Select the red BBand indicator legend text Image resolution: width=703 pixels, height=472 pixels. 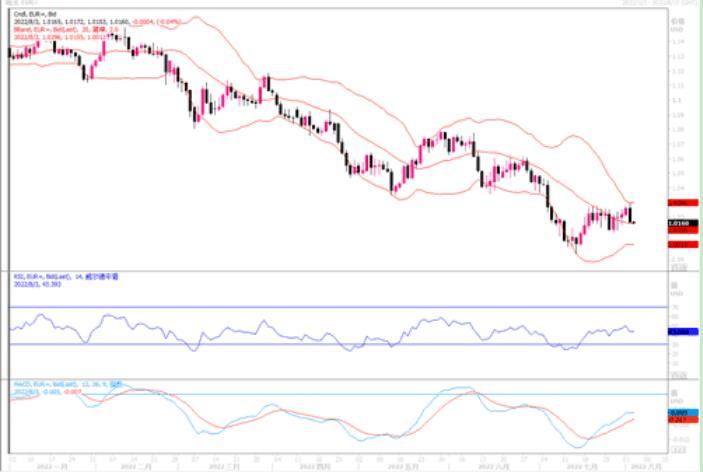pyautogui.click(x=65, y=29)
